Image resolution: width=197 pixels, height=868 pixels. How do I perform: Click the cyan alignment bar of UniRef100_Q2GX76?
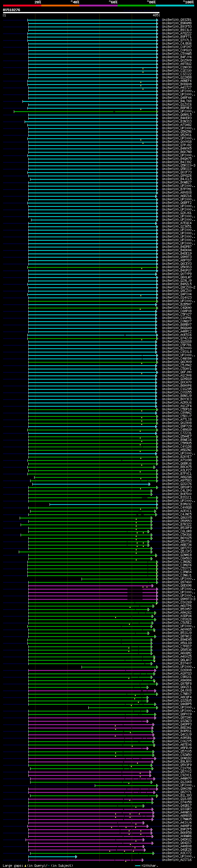91,484
